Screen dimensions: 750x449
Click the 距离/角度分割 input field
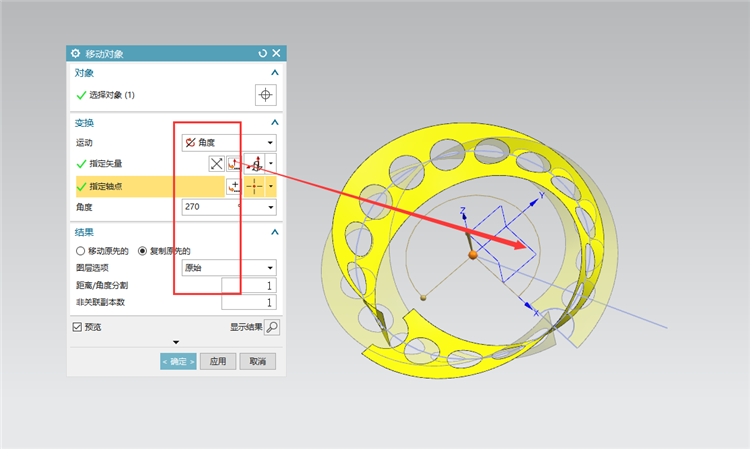pos(249,285)
